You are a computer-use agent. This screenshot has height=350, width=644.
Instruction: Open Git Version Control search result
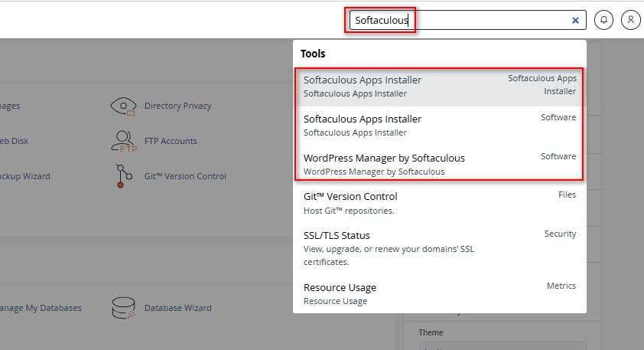pos(440,203)
